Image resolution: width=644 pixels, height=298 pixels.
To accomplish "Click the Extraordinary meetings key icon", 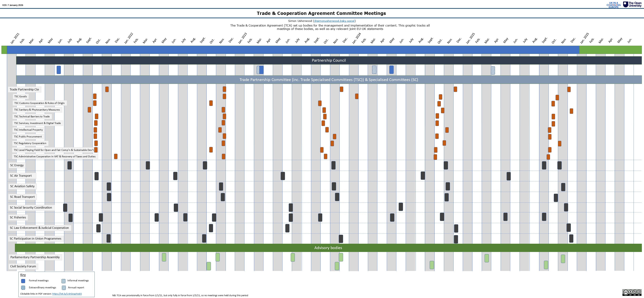I will [23, 287].
